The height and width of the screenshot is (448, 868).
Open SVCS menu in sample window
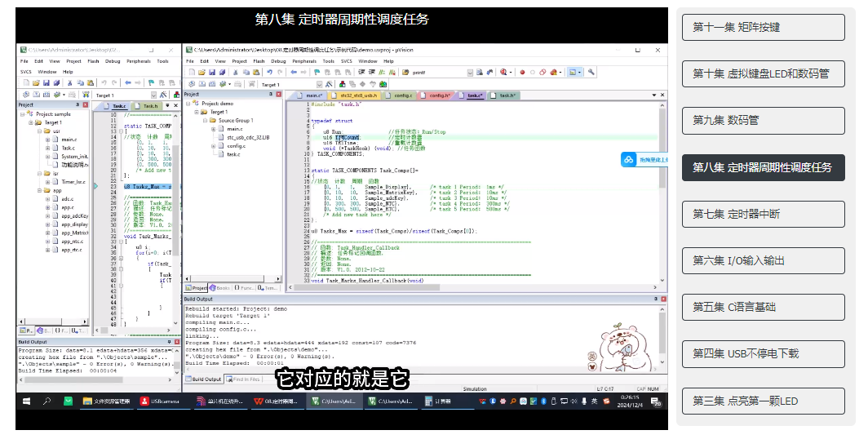26,72
